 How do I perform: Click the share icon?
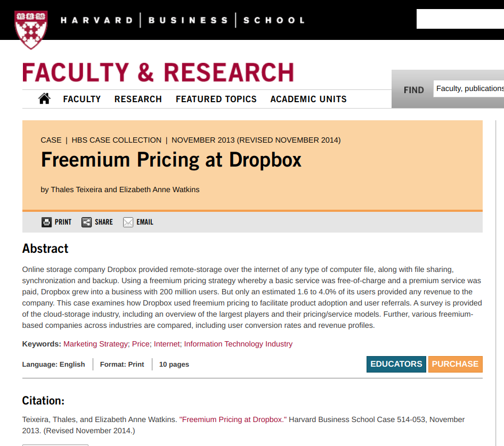pyautogui.click(x=86, y=222)
